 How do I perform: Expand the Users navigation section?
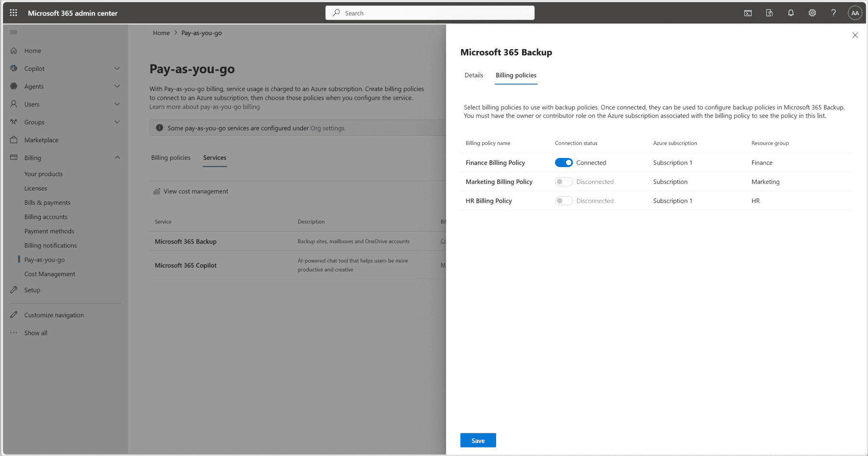(117, 104)
